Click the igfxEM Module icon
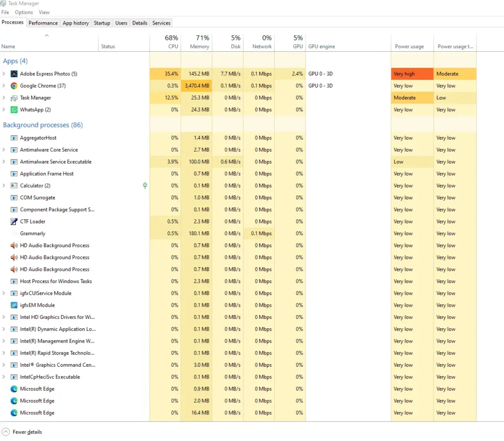504x441 pixels. [x=14, y=305]
